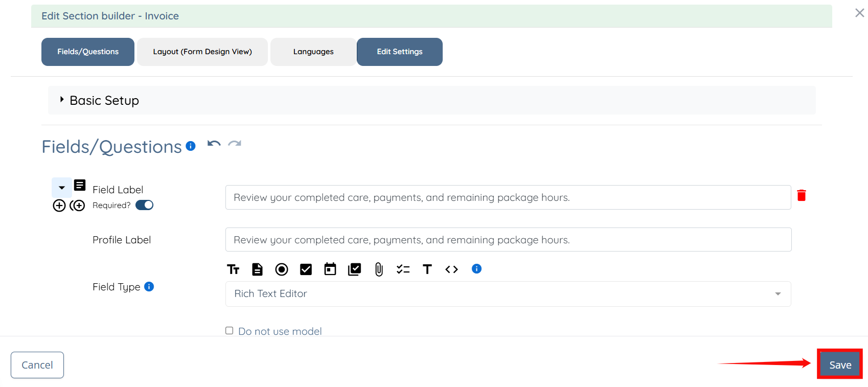Click the Save button
Viewport: 868px width, 387px height.
click(840, 365)
